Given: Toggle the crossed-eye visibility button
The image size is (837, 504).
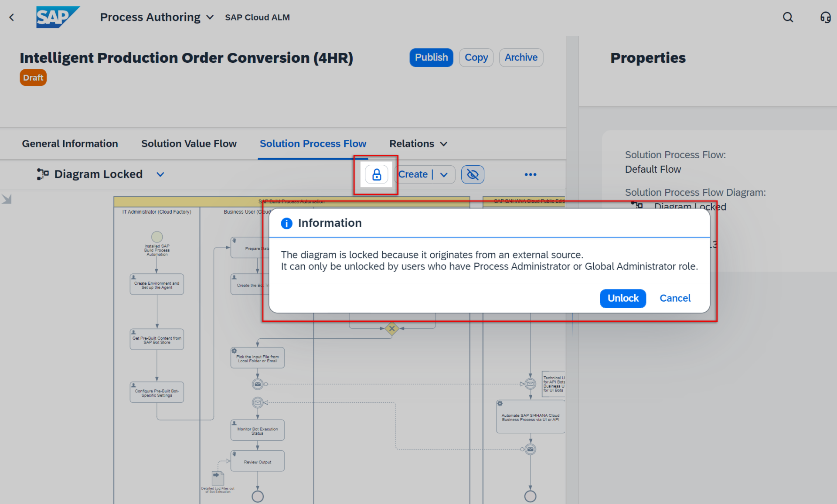Looking at the screenshot, I should coord(473,174).
